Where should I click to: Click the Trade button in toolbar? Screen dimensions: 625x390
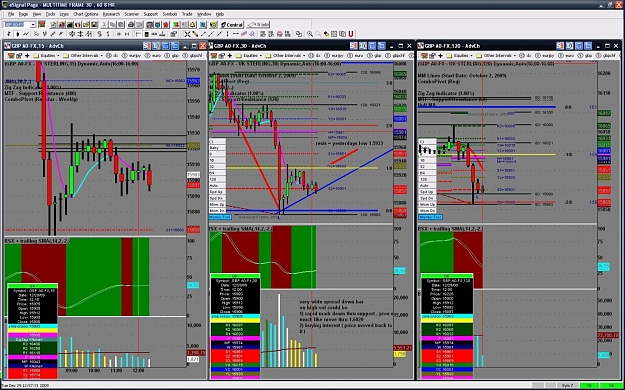258,25
